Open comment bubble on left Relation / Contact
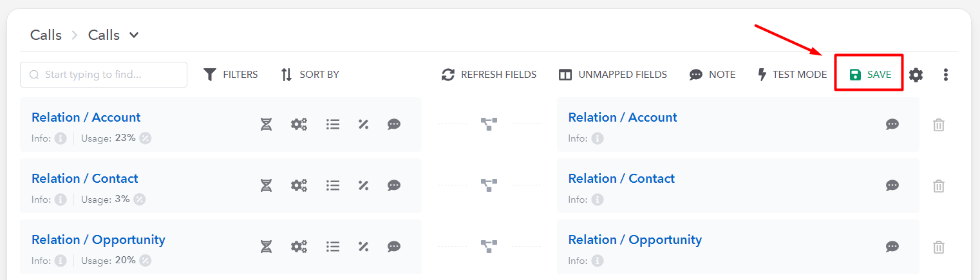 tap(394, 185)
